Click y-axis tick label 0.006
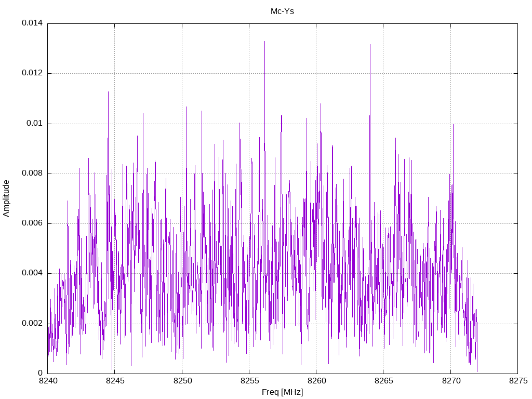Viewport: 532px width, 399px height. coord(32,223)
